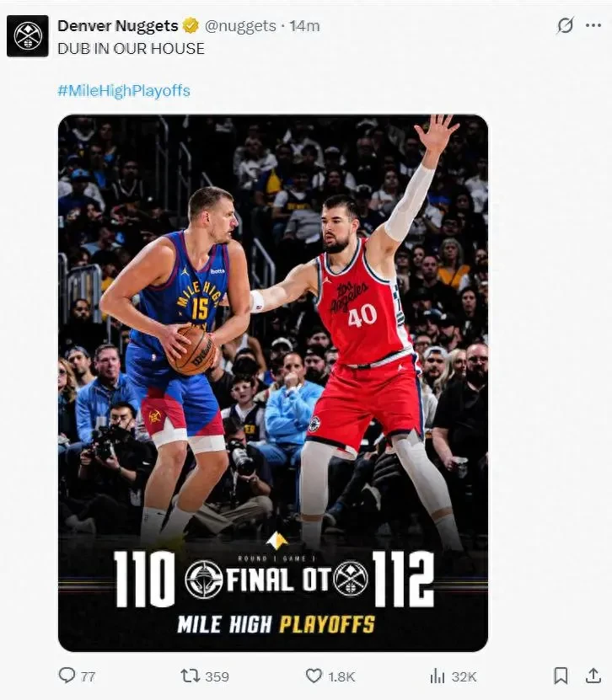Screen dimensions: 612x700
Task: Click the 77 replies count
Action: [88, 676]
